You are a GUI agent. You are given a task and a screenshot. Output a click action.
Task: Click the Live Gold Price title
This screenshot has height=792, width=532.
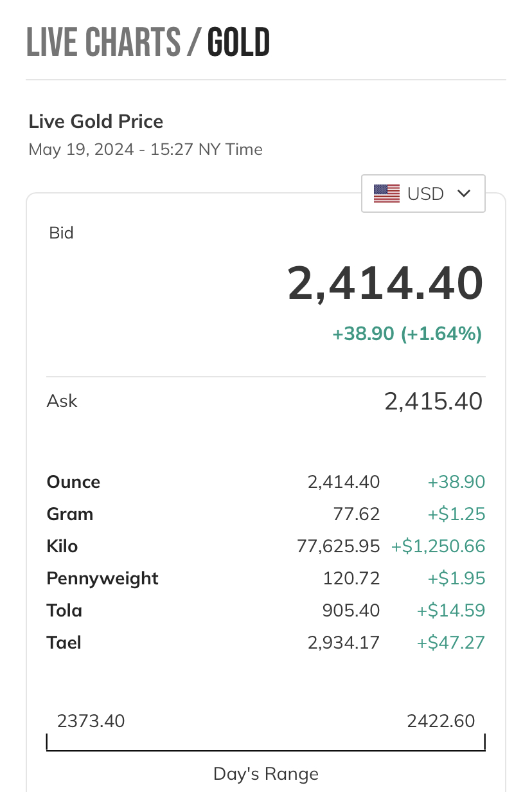(96, 122)
